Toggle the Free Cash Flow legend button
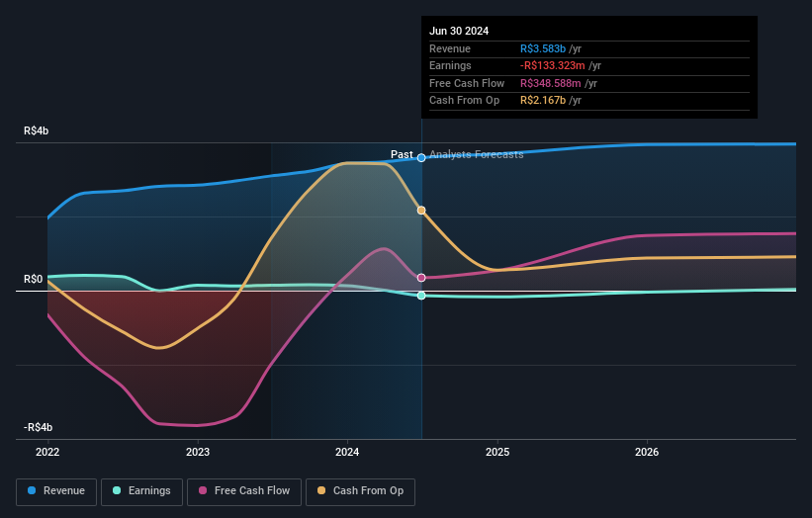This screenshot has height=518, width=812. click(x=244, y=491)
